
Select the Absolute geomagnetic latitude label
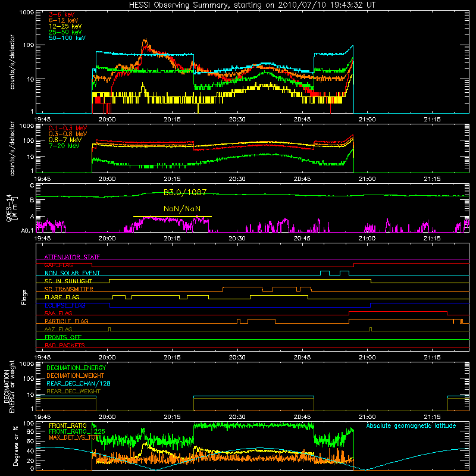pyautogui.click(x=411, y=425)
